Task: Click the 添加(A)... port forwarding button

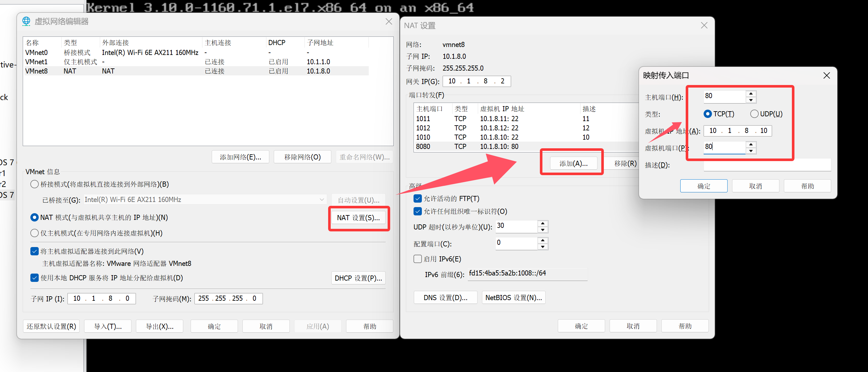Action: 573,164
